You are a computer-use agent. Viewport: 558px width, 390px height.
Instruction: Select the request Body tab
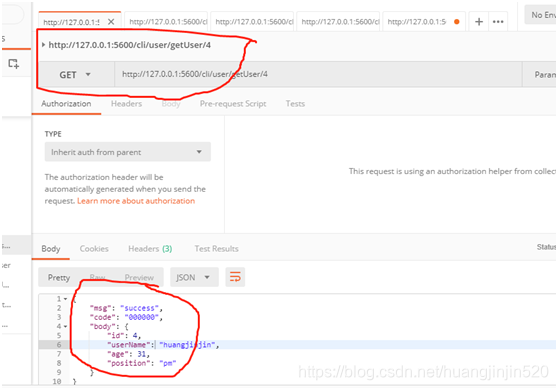171,104
